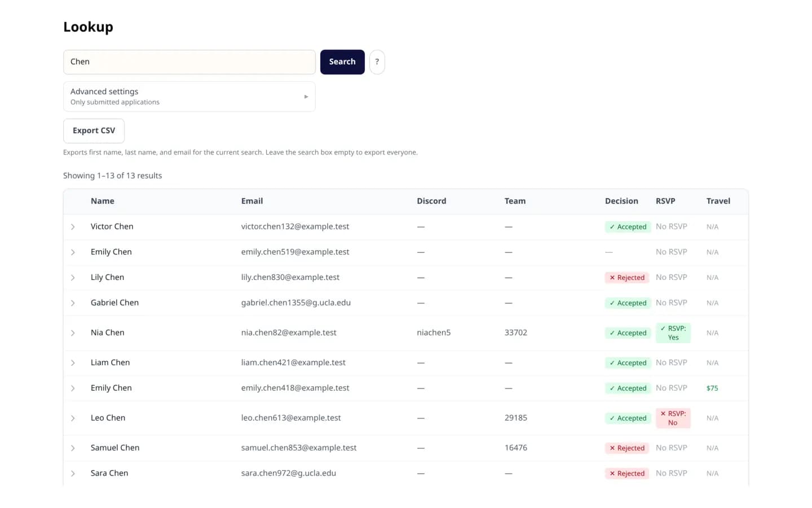Click the RSVP column header
This screenshot has width=812, height=508.
pyautogui.click(x=665, y=201)
